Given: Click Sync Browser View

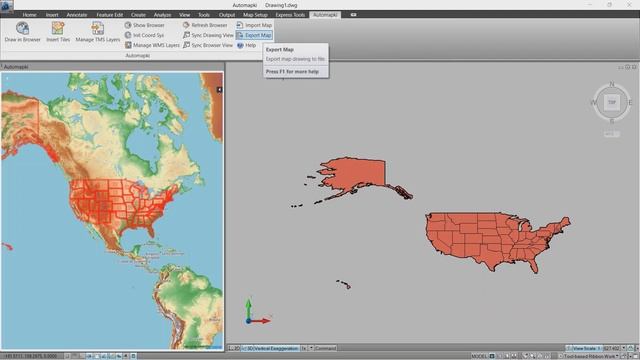Looking at the screenshot, I should 208,45.
